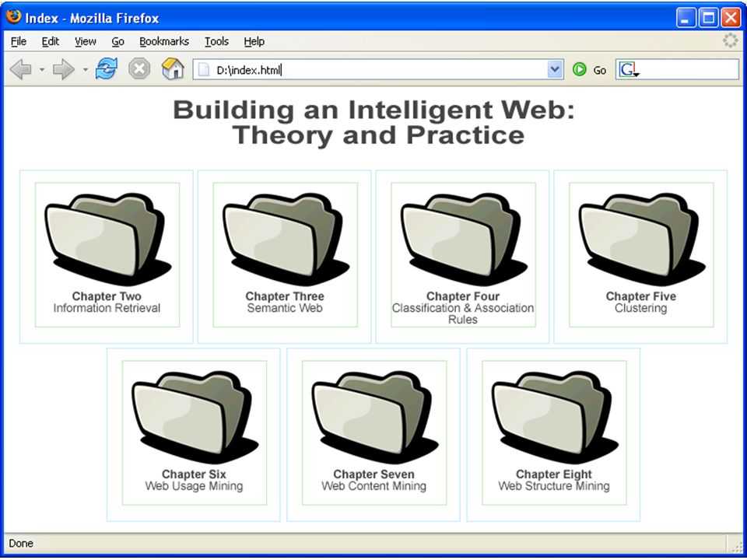Image resolution: width=747 pixels, height=560 pixels.
Task: Click the Web Content Mining text
Action: coord(374,486)
